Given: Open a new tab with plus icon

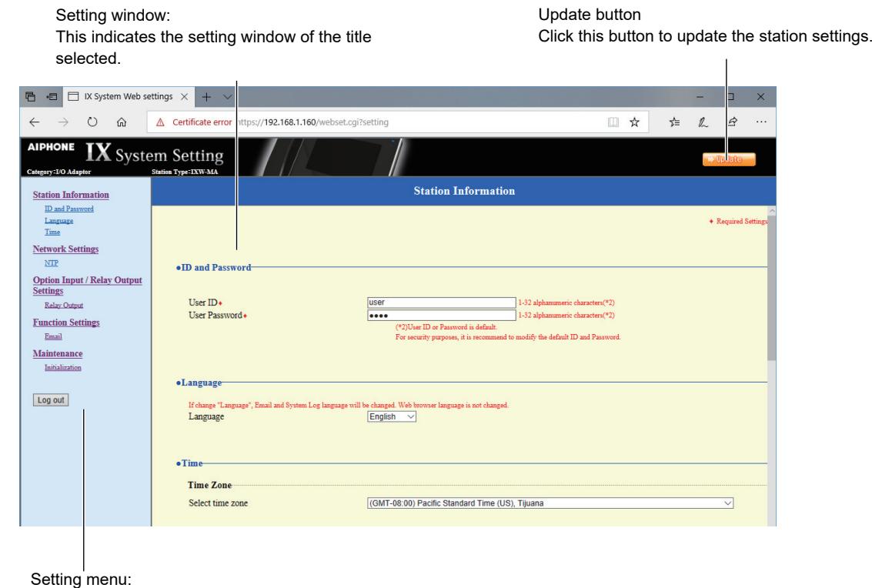Looking at the screenshot, I should tap(206, 97).
